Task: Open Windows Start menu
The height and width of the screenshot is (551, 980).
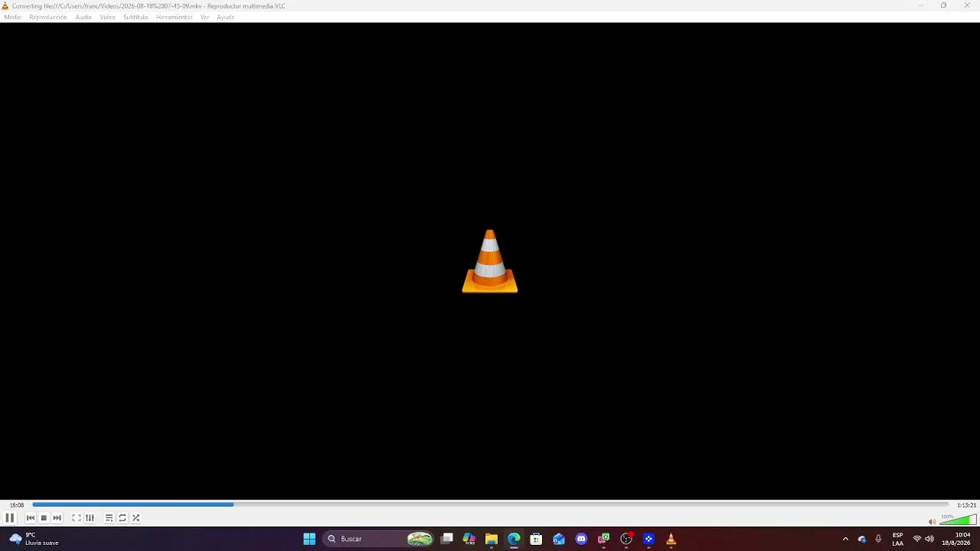Action: [309, 539]
